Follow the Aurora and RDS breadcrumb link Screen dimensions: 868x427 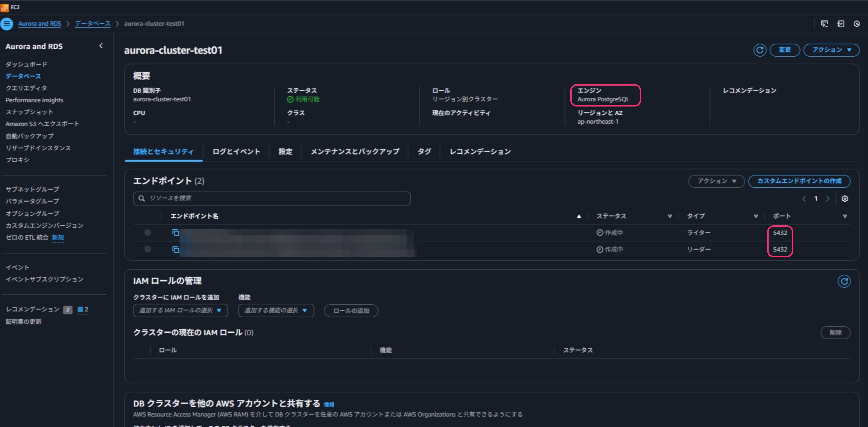tap(40, 24)
